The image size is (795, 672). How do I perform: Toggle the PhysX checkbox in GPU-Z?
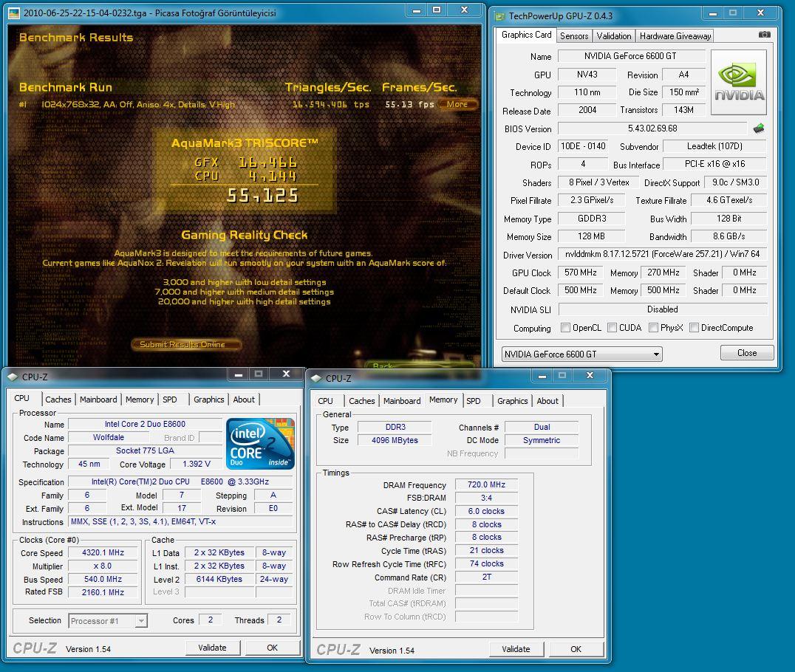(654, 327)
